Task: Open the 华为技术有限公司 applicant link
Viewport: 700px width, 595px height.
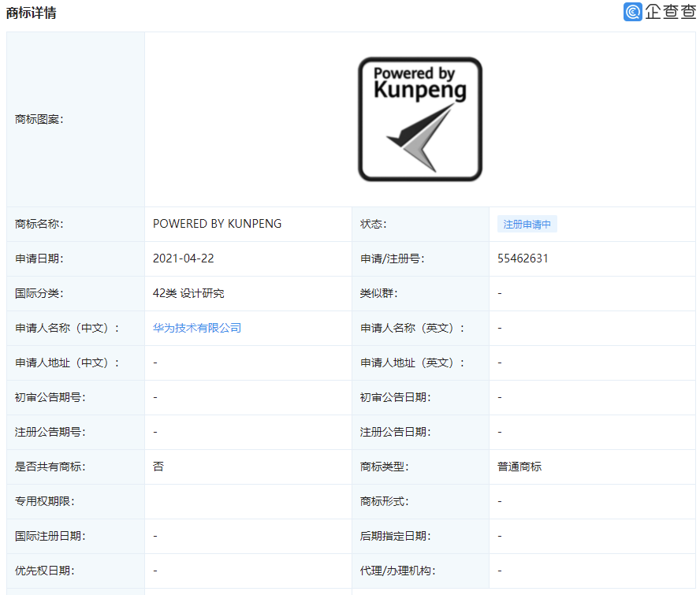Action: (x=197, y=328)
